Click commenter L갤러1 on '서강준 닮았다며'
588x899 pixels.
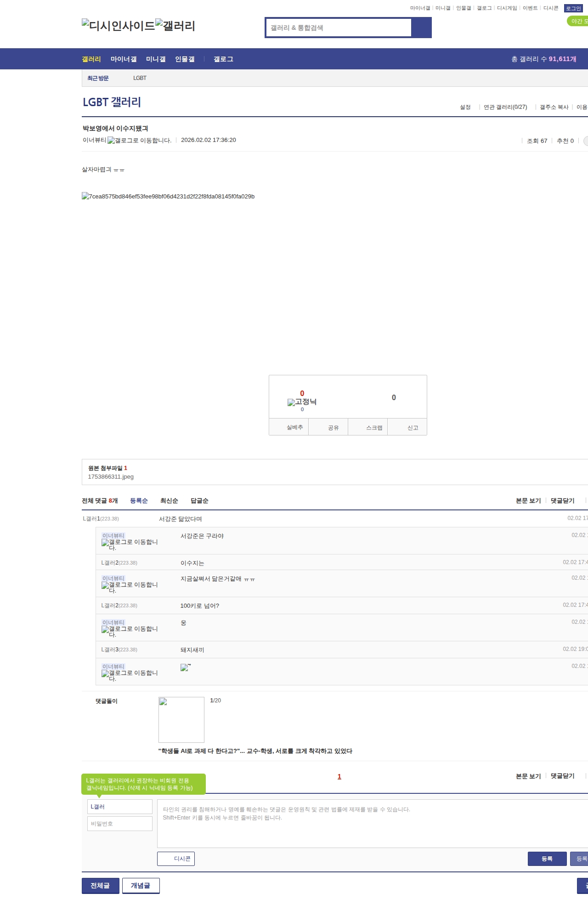pyautogui.click(x=101, y=519)
